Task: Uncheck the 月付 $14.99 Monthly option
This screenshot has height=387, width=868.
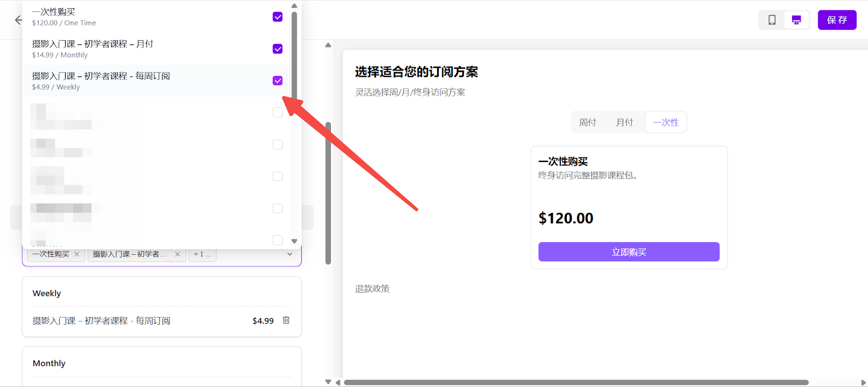Action: pyautogui.click(x=277, y=49)
